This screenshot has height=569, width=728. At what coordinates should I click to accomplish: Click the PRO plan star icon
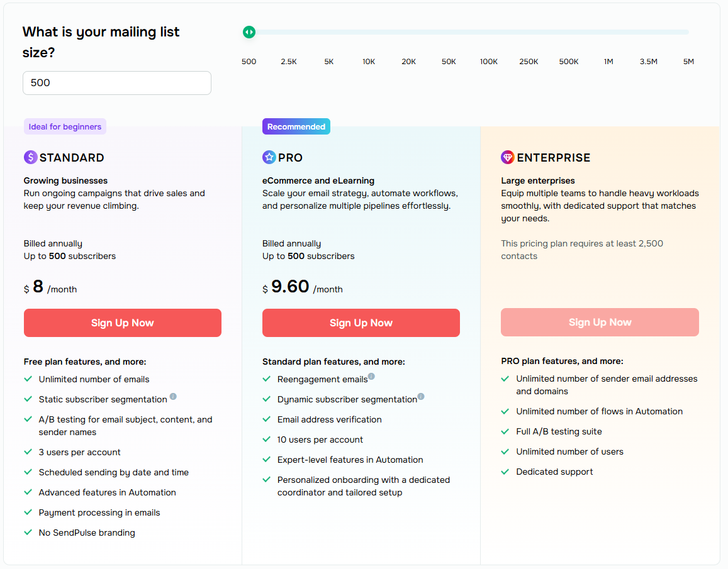tap(269, 157)
